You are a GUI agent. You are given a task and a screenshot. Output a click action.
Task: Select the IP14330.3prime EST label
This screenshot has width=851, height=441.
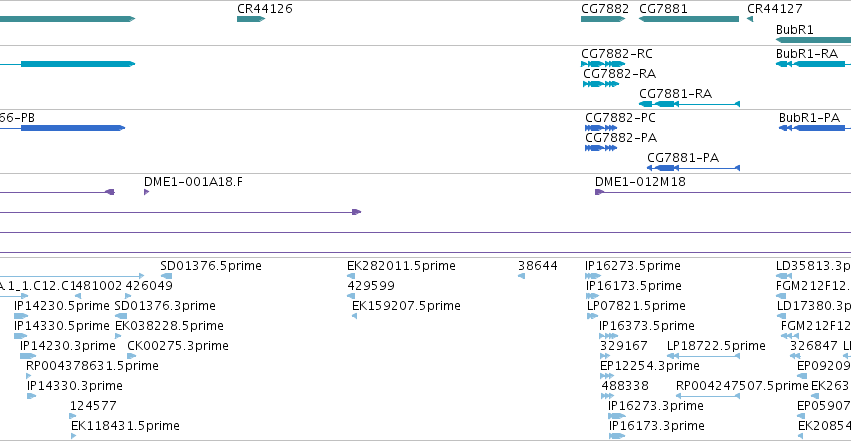tap(75, 386)
